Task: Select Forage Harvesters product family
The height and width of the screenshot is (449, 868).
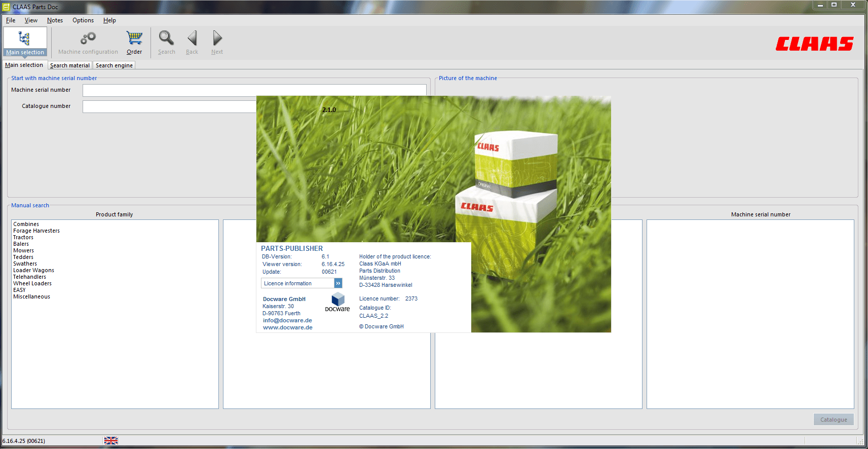Action: 36,231
